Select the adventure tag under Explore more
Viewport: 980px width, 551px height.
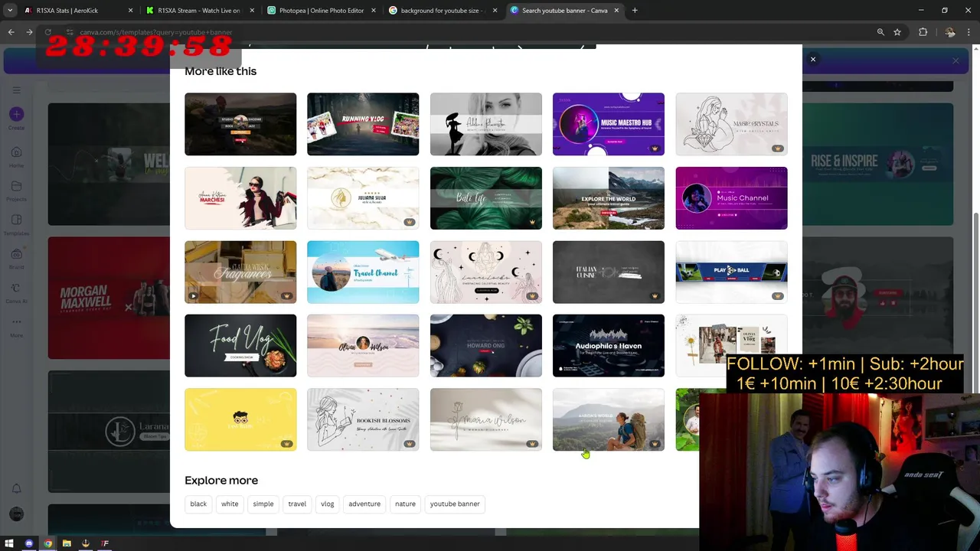(x=364, y=504)
